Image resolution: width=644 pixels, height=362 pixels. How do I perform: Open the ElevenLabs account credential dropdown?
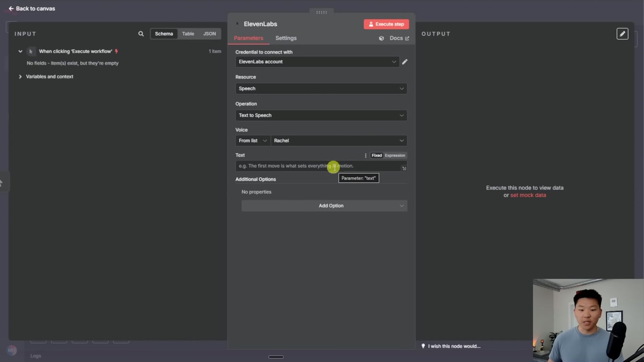tap(317, 62)
